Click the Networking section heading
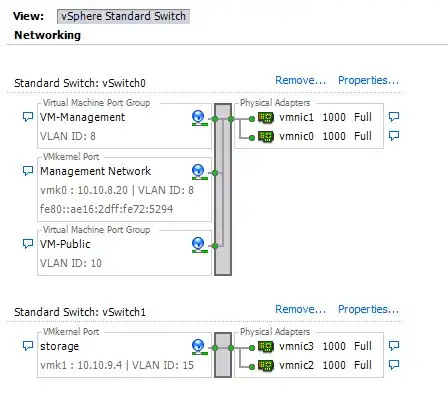Viewport: 448px width, 406px height. [x=47, y=35]
